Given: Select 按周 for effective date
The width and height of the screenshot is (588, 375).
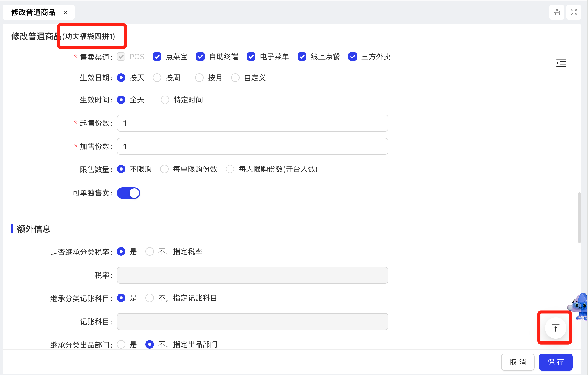Looking at the screenshot, I should [x=157, y=78].
